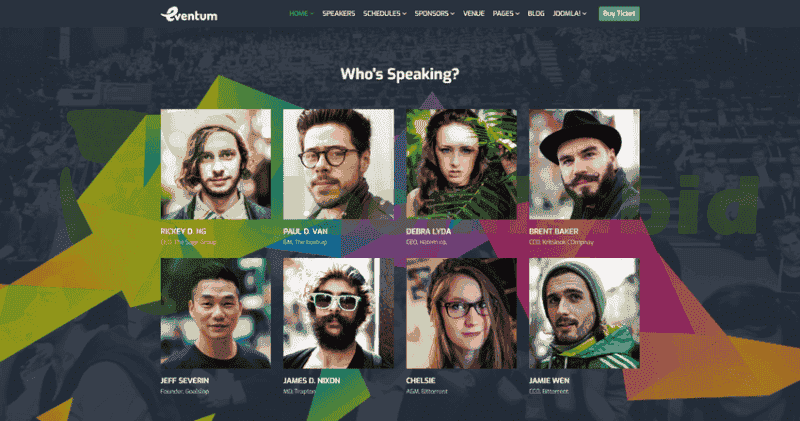Viewport: 800px width, 421px height.
Task: Click the Brent Baker name link
Action: point(554,231)
